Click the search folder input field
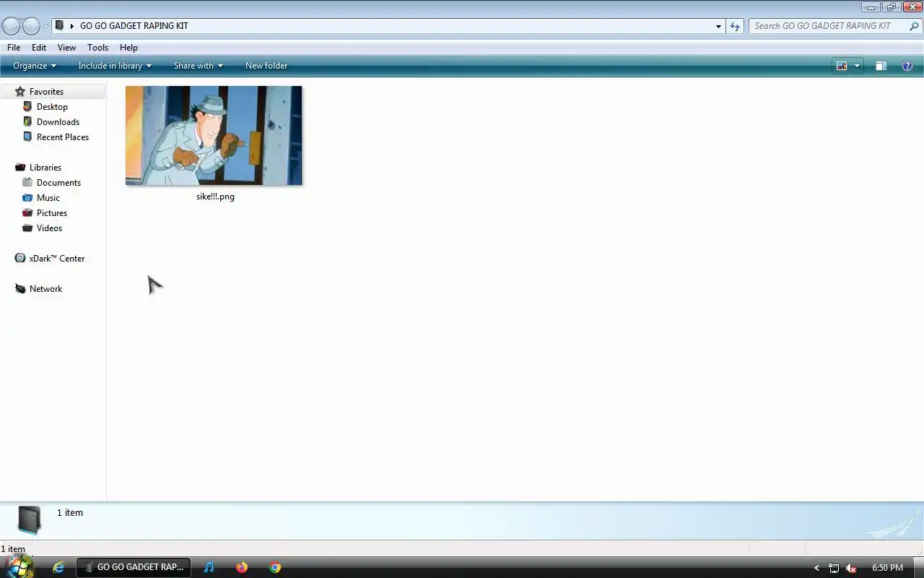Screen dimensions: 924x578 click(x=828, y=26)
